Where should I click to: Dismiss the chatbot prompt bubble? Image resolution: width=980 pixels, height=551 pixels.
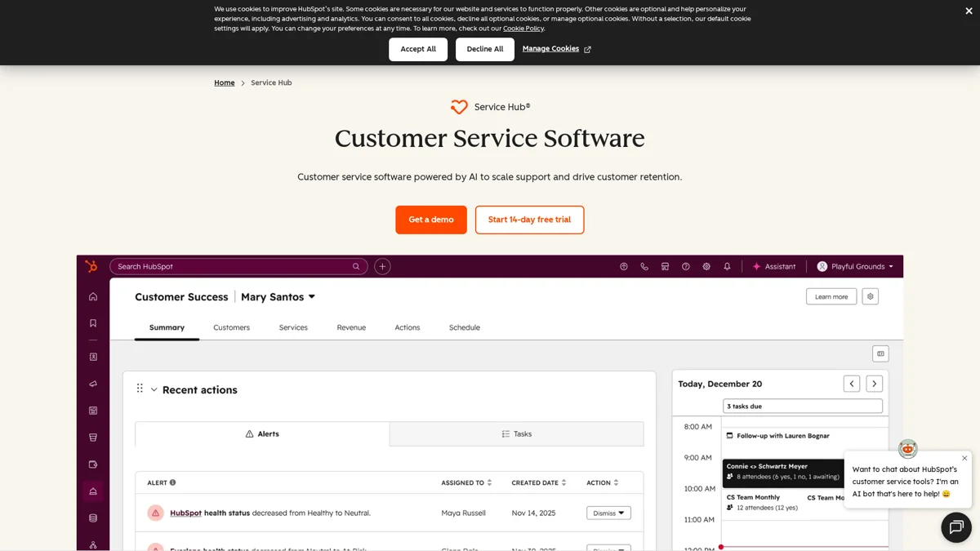click(964, 458)
